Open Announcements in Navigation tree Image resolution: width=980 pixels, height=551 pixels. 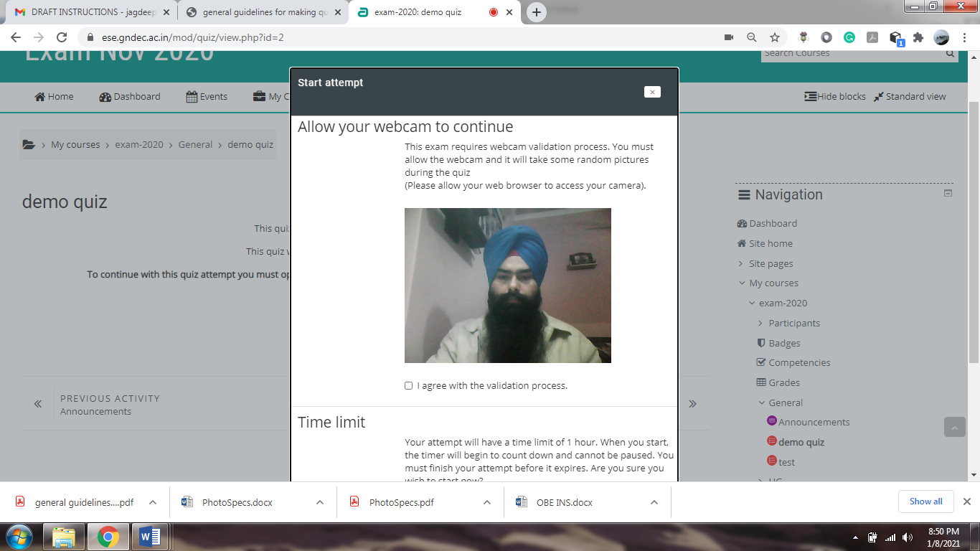pyautogui.click(x=814, y=423)
